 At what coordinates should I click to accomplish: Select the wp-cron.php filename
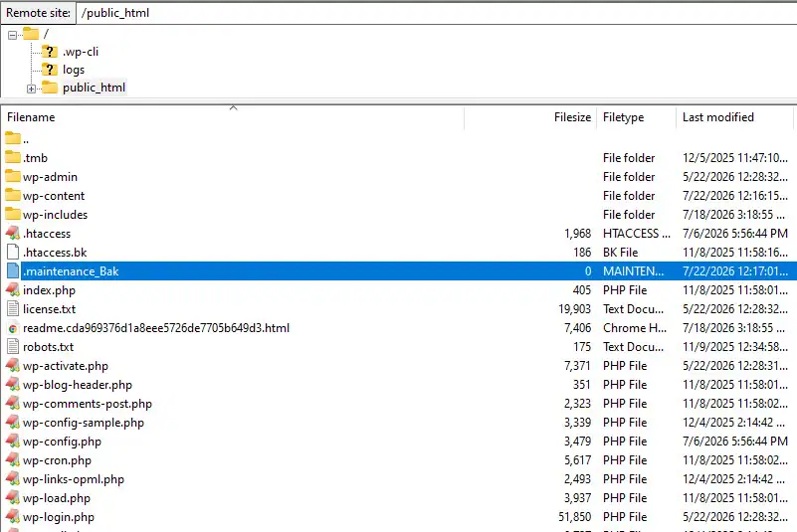(57, 460)
